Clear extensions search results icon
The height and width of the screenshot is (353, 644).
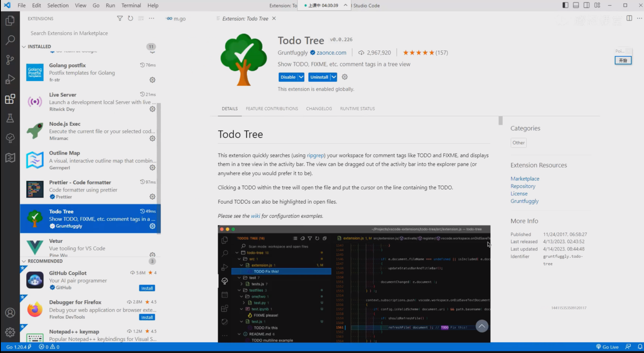[x=141, y=19]
